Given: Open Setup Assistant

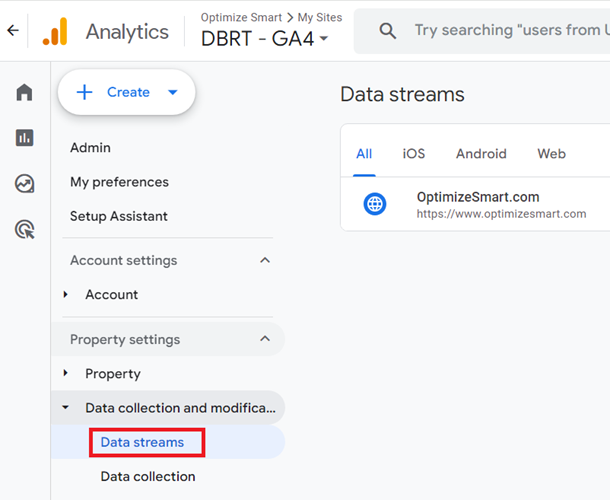Looking at the screenshot, I should pos(119,216).
